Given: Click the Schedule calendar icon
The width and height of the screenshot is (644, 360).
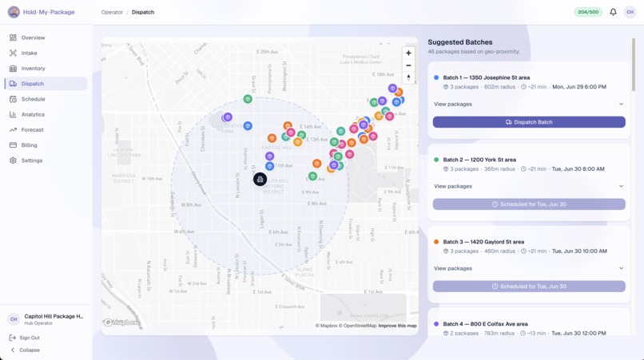Looking at the screenshot, I should [x=13, y=99].
